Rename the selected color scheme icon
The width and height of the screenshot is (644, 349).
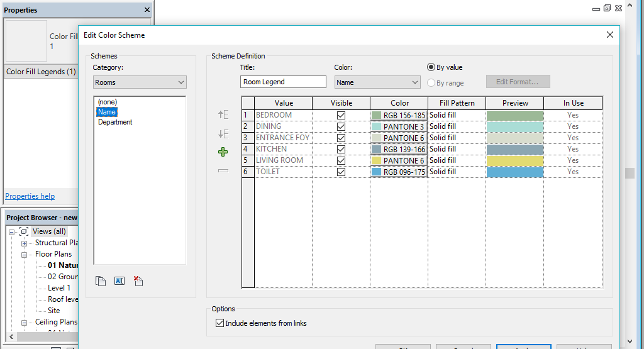[x=119, y=281]
